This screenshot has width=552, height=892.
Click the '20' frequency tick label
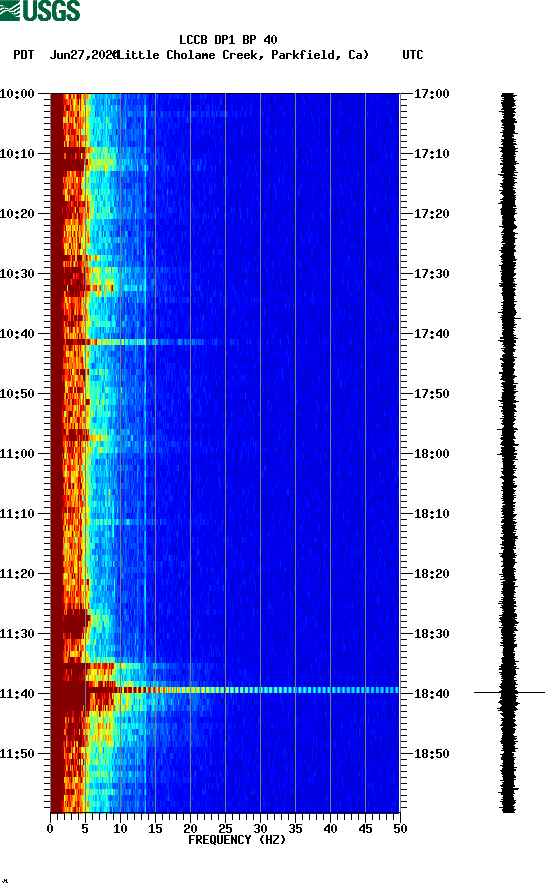190,829
